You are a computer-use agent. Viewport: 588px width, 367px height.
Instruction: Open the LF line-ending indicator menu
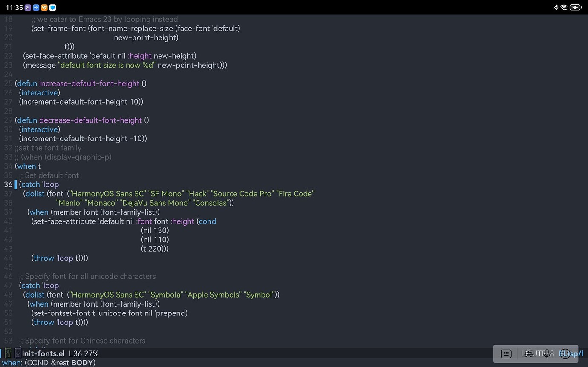(x=523, y=353)
